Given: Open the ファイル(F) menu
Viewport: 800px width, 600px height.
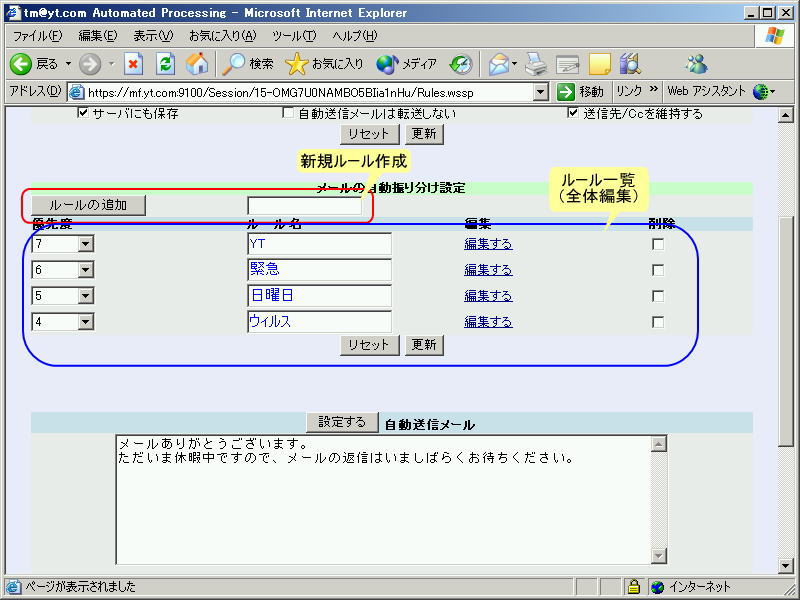Looking at the screenshot, I should [37, 36].
